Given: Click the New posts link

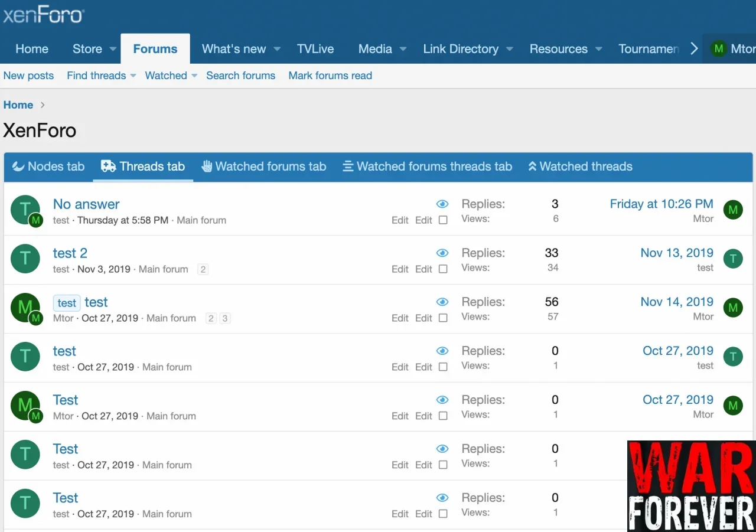Looking at the screenshot, I should (x=28, y=76).
